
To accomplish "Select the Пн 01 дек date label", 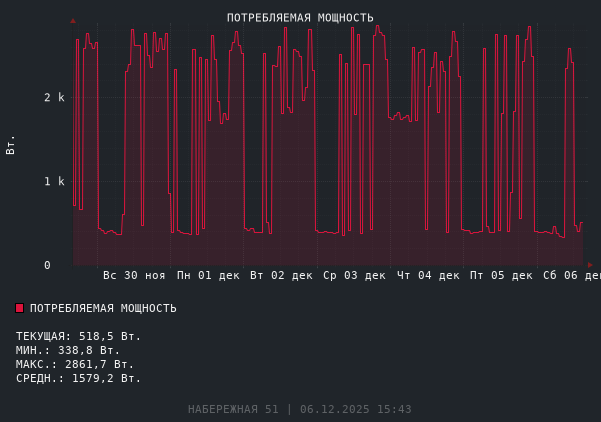I will [208, 275].
